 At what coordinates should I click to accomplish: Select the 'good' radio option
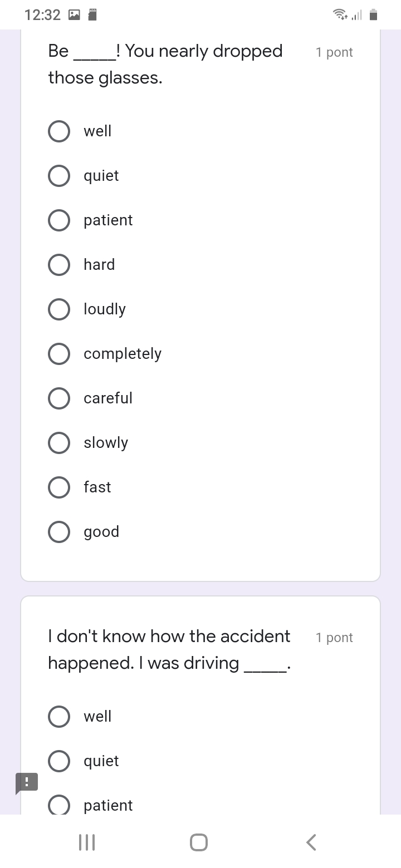pos(59,532)
